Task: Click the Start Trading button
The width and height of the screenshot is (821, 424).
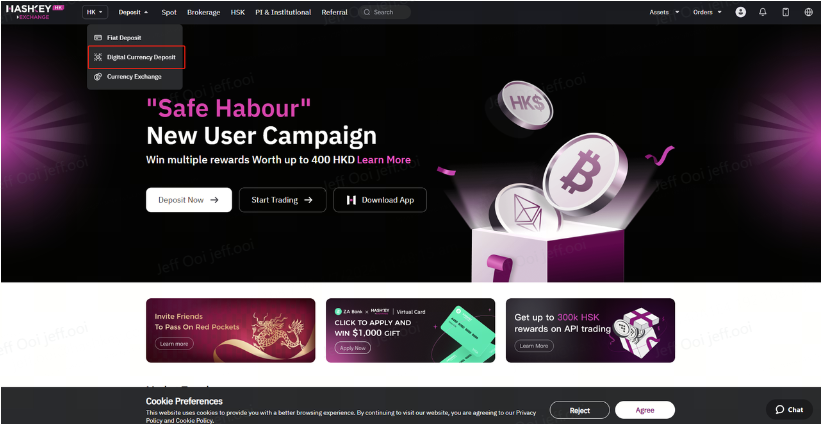Action: [283, 200]
